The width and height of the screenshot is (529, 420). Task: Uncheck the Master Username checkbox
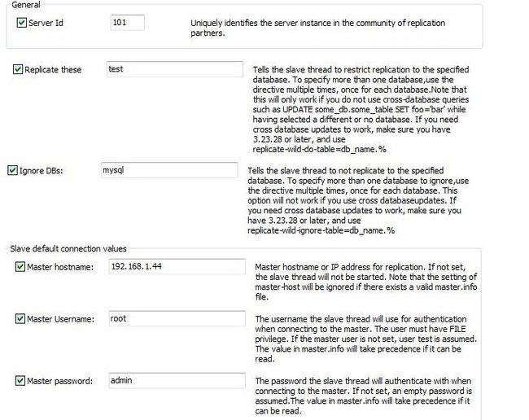coord(20,318)
